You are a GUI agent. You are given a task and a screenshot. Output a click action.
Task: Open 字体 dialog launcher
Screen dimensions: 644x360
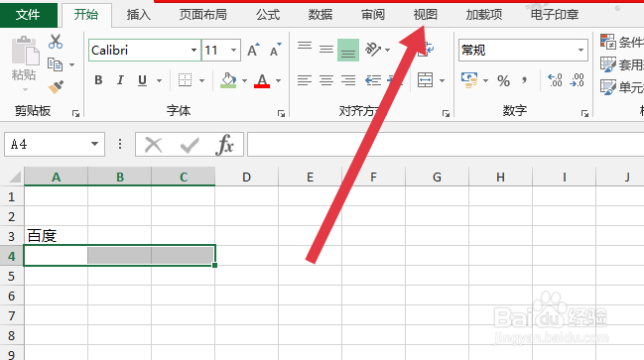pyautogui.click(x=281, y=114)
